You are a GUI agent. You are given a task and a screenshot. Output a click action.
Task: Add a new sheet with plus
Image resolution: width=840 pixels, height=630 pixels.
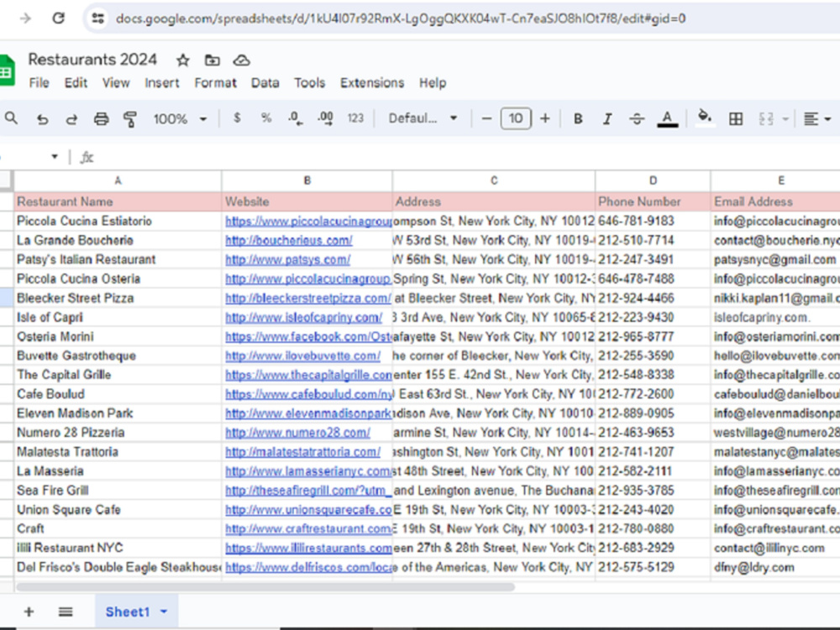point(29,612)
